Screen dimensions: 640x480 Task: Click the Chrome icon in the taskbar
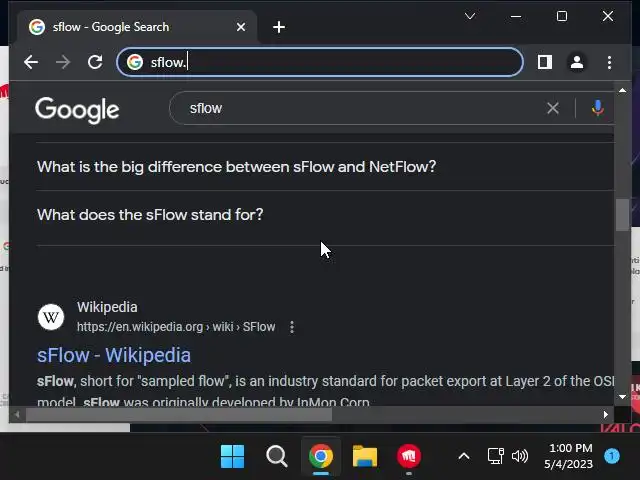(321, 456)
